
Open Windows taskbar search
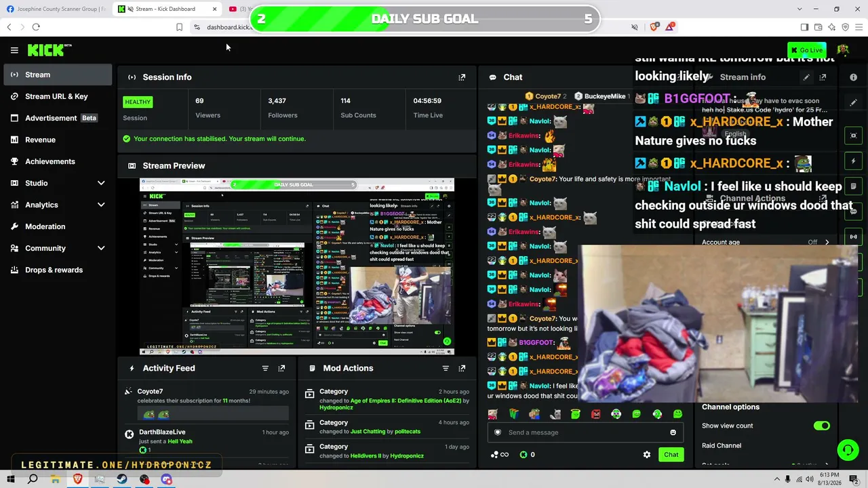point(33,479)
